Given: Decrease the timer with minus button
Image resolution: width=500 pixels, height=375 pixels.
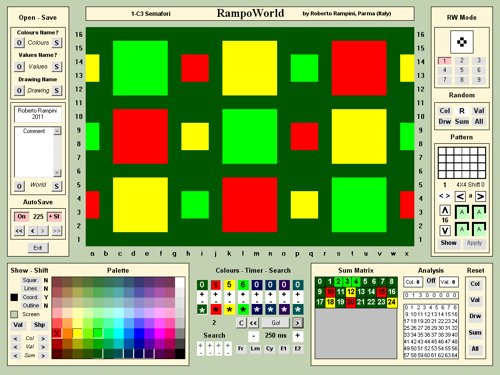Looking at the screenshot, I should [254, 336].
